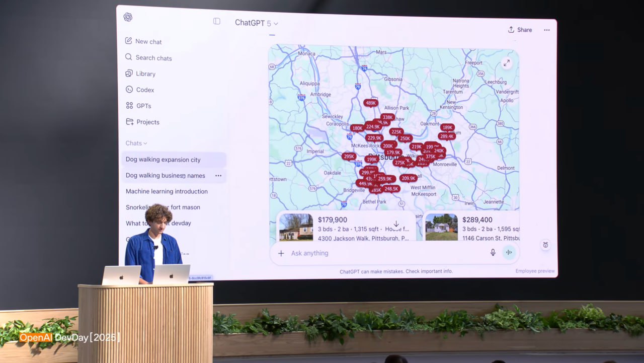The width and height of the screenshot is (644, 363).
Task: Expand the map to fullscreen
Action: coord(507,63)
